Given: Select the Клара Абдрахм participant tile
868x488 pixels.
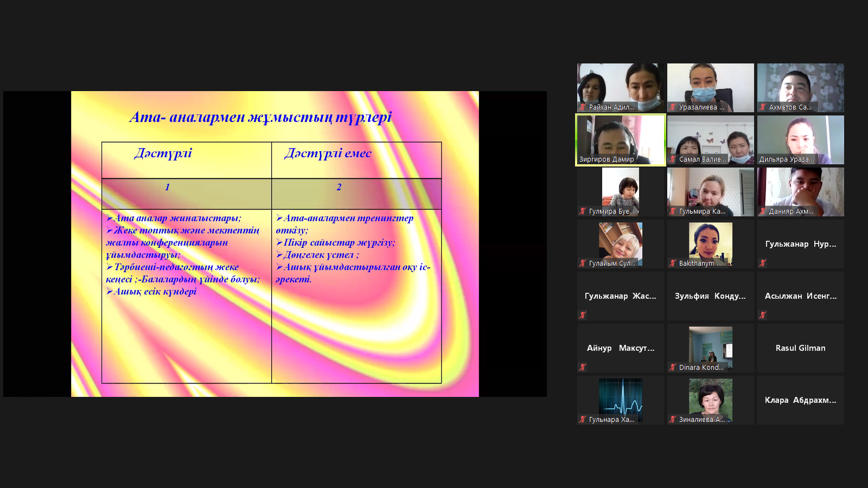Looking at the screenshot, I should coord(800,400).
